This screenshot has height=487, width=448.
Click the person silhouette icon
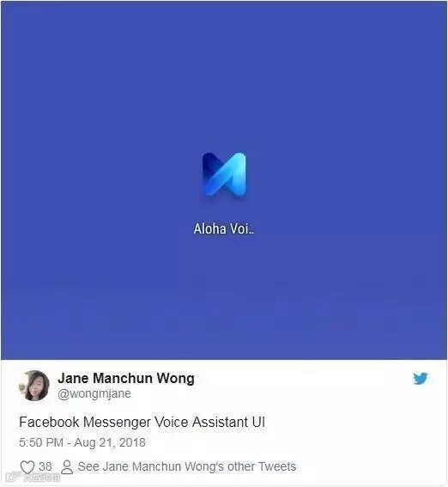[x=67, y=466]
